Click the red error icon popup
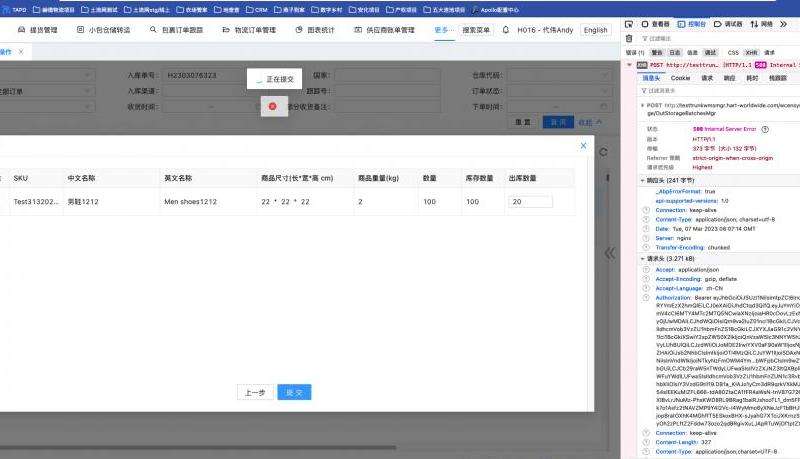The image size is (800, 459). [274, 106]
